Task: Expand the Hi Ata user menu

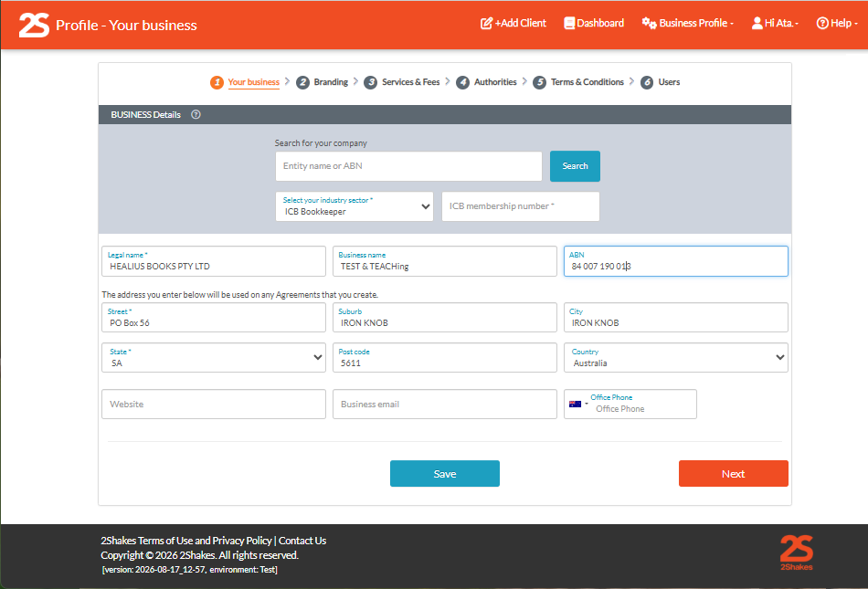Action: (x=776, y=23)
